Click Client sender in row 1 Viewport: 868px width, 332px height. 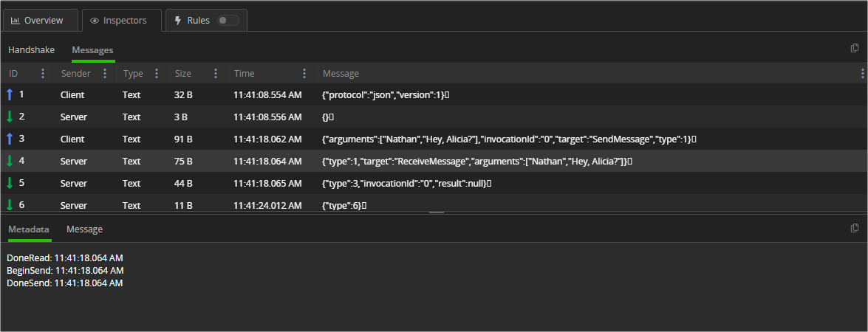[72, 95]
